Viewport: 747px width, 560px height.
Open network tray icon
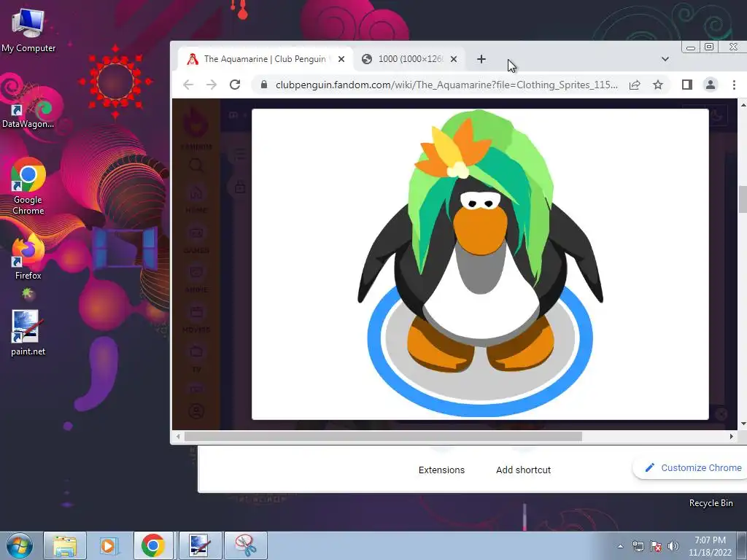click(x=638, y=546)
